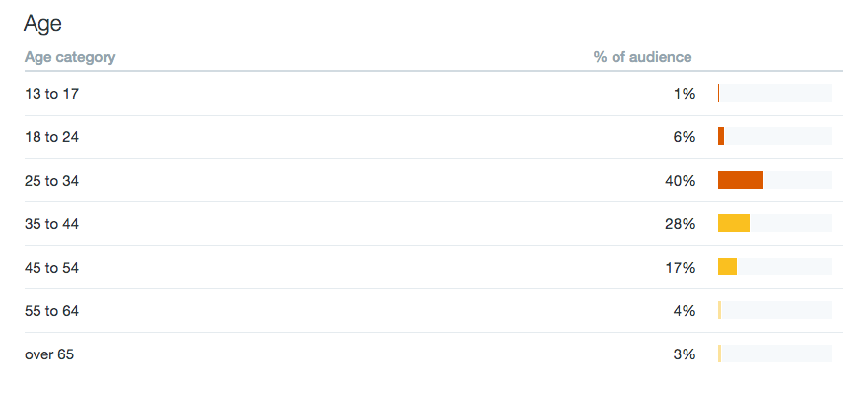Click the 1% value for 13 to 17
Screen dimensions: 868x393
click(685, 94)
